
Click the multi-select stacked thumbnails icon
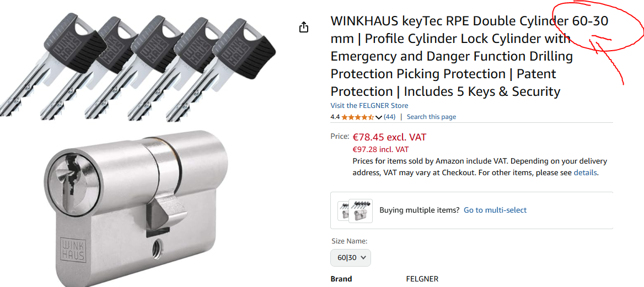point(355,210)
